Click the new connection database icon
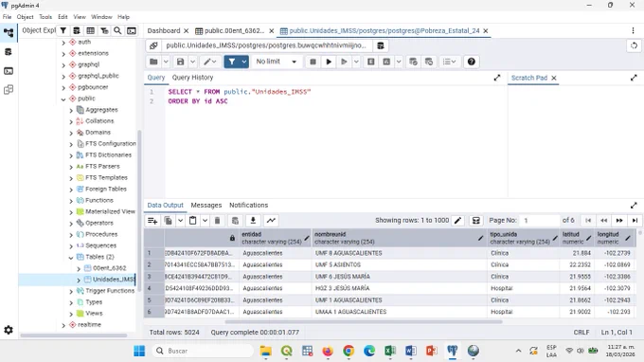 click(x=381, y=45)
